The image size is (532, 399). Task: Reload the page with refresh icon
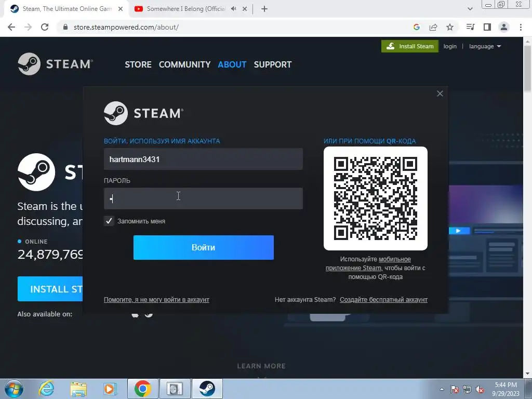[x=45, y=27]
